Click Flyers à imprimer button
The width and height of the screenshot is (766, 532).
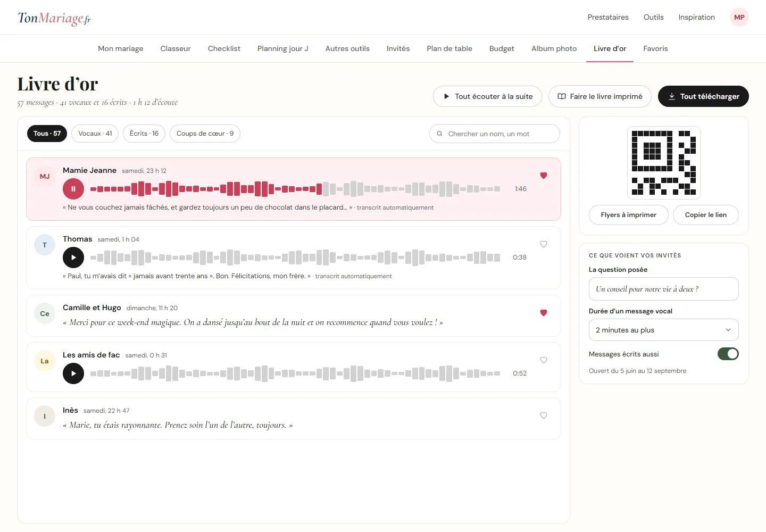pyautogui.click(x=628, y=215)
